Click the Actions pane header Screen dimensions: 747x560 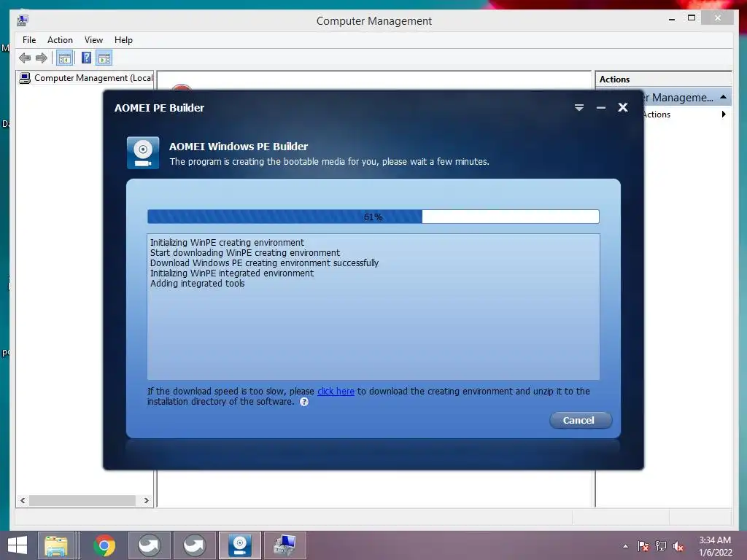663,79
